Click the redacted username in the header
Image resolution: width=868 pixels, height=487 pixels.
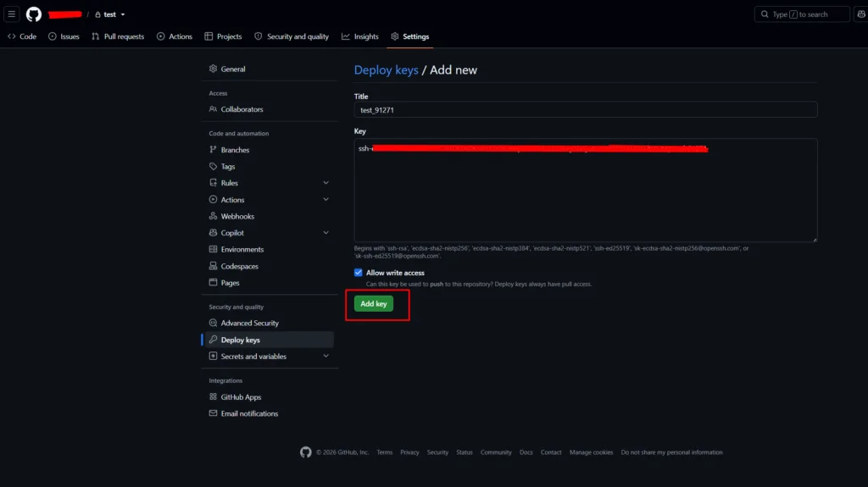pyautogui.click(x=64, y=14)
